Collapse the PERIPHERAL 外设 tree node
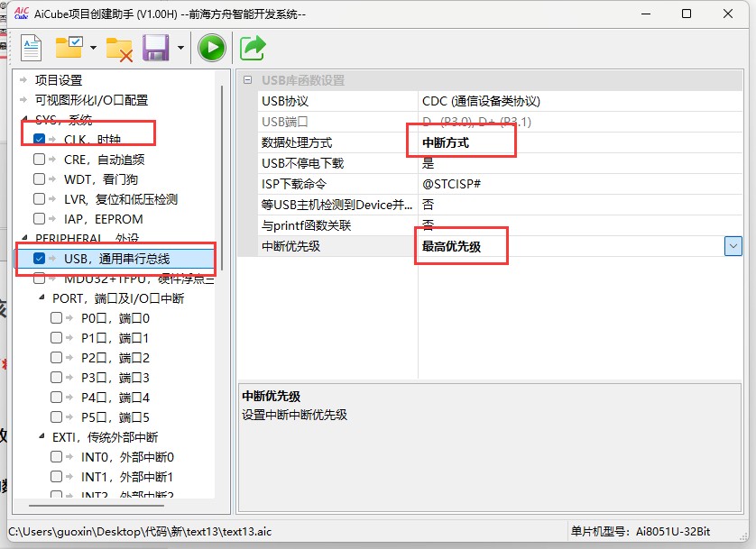Image resolution: width=756 pixels, height=549 pixels. point(24,237)
